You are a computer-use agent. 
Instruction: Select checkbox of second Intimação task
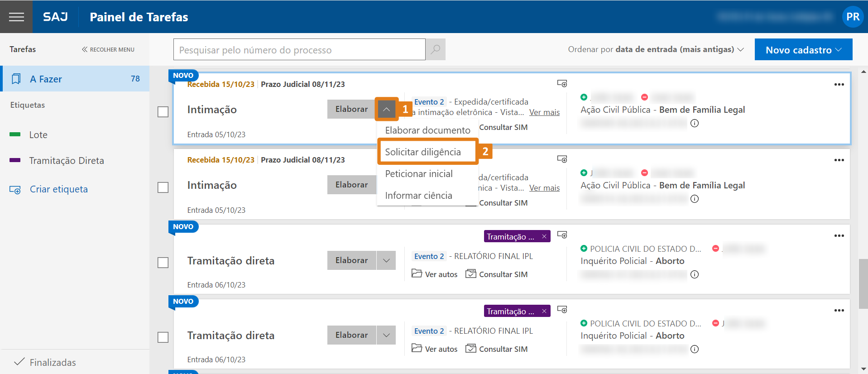[163, 187]
